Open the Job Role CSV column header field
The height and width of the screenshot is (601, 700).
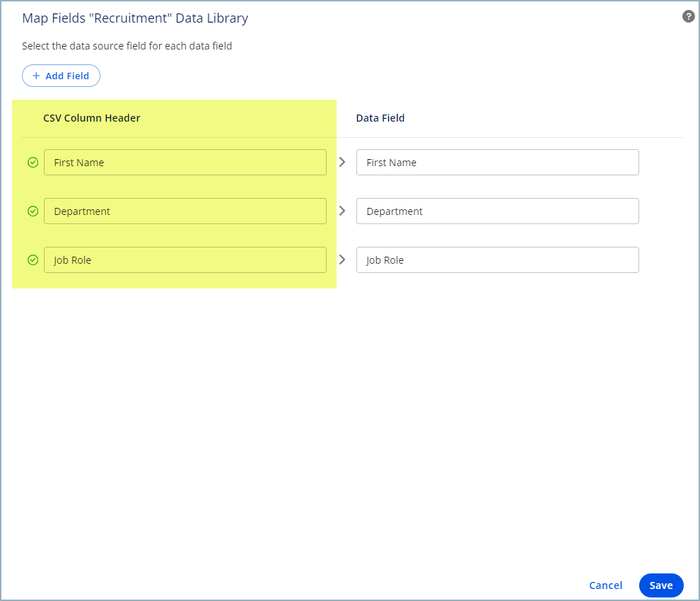185,260
